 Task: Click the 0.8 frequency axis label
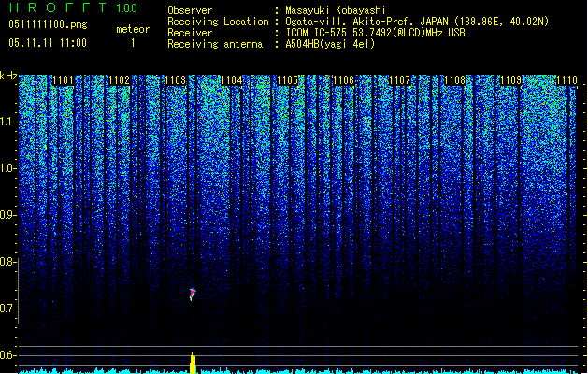coord(8,262)
